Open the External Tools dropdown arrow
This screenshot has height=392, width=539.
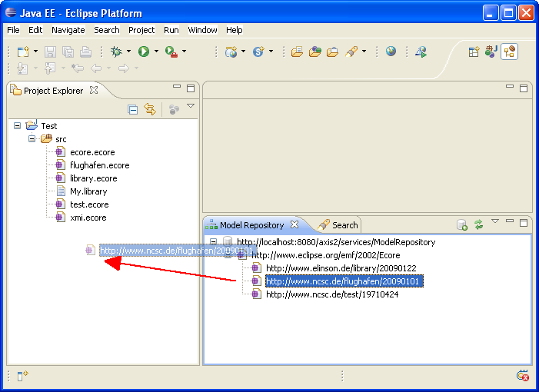point(185,51)
